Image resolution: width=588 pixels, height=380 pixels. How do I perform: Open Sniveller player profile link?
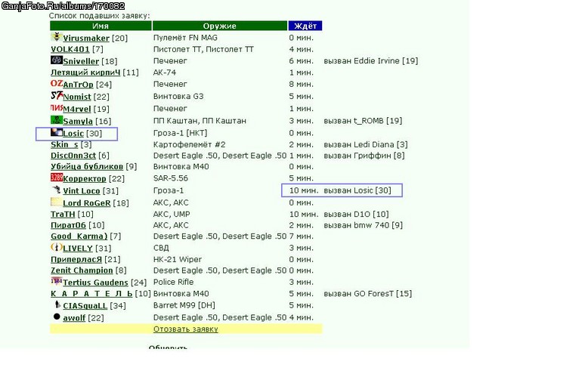(x=81, y=61)
